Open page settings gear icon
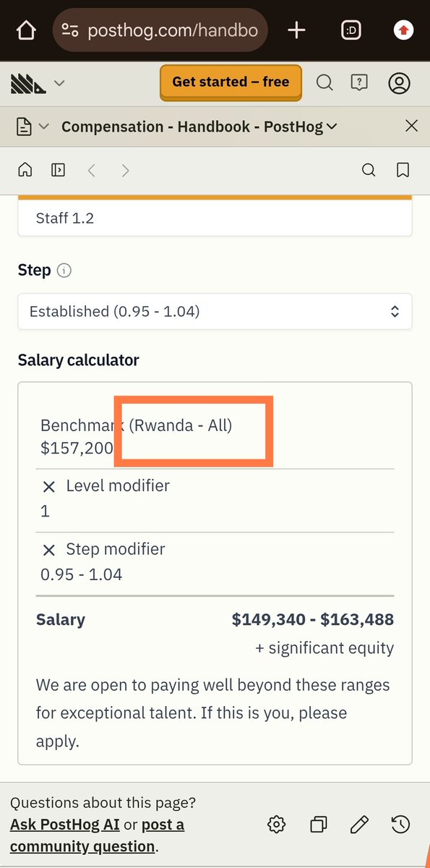 click(x=276, y=824)
